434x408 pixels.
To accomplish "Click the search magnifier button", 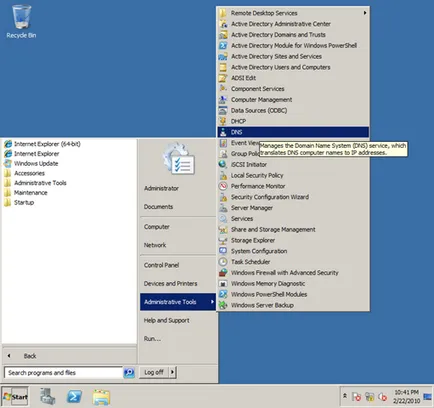I will click(129, 372).
